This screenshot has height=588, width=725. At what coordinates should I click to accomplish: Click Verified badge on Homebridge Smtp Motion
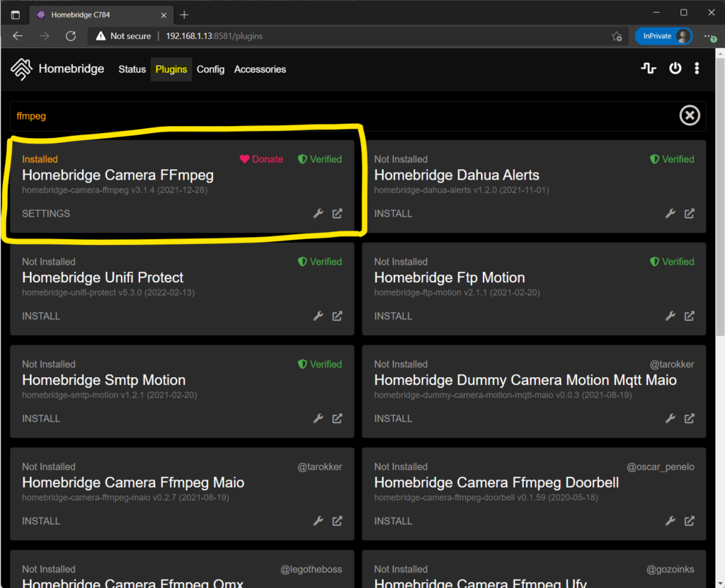tap(320, 364)
